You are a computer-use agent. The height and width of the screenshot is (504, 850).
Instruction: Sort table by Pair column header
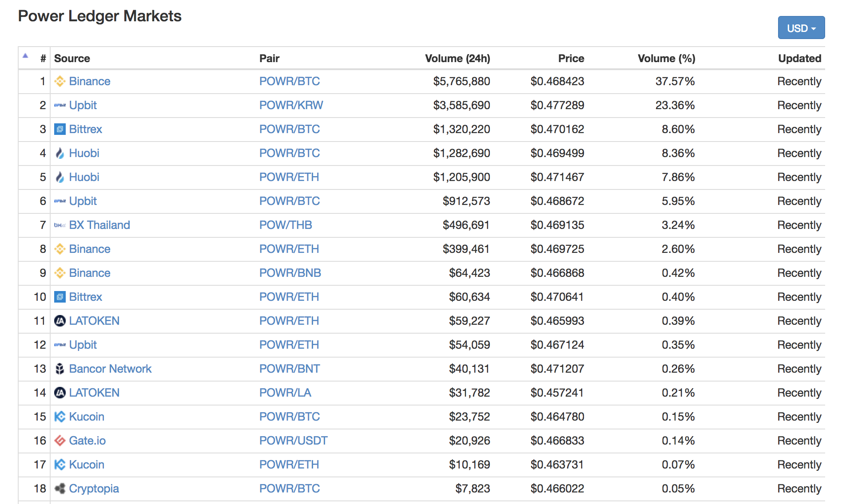[269, 58]
